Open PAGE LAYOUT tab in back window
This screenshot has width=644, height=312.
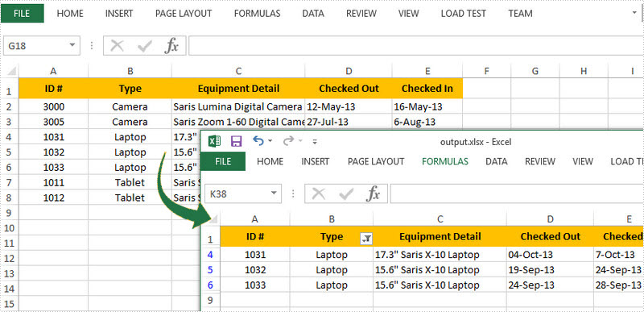click(184, 14)
